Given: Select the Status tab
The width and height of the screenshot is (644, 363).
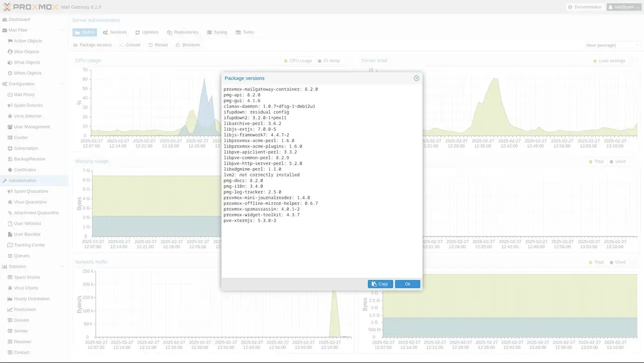Looking at the screenshot, I should coord(85,32).
